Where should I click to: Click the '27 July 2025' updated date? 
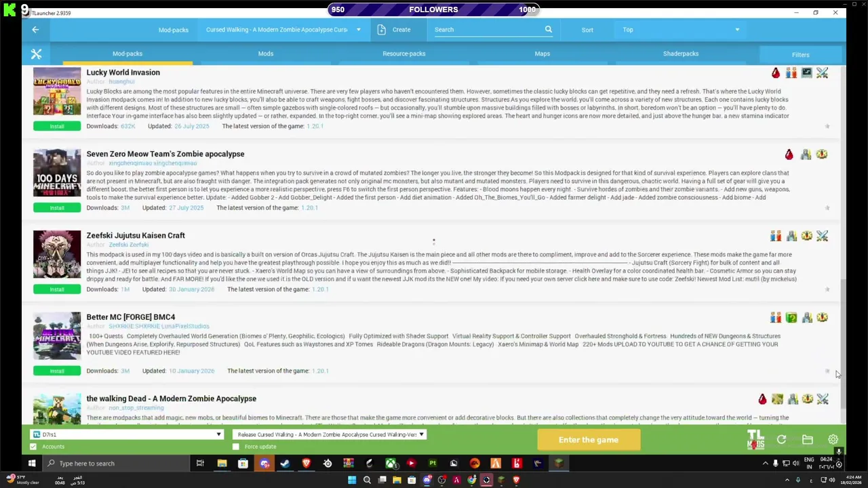(x=186, y=208)
